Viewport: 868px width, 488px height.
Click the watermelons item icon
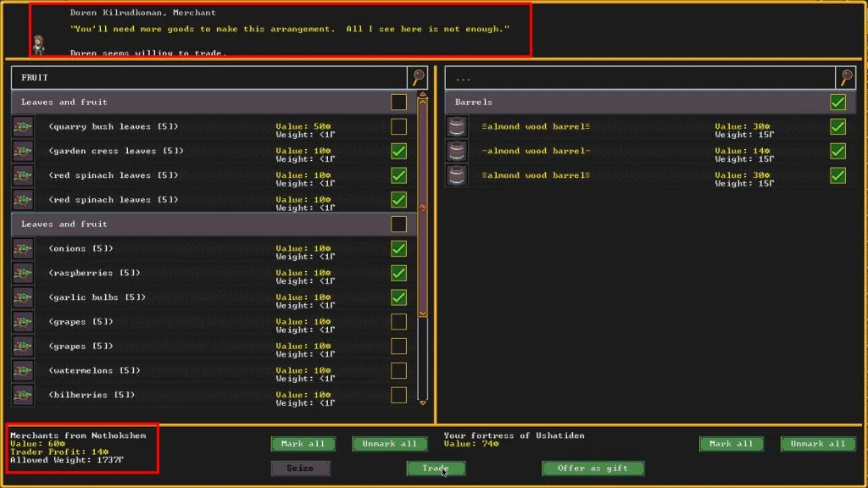(24, 370)
